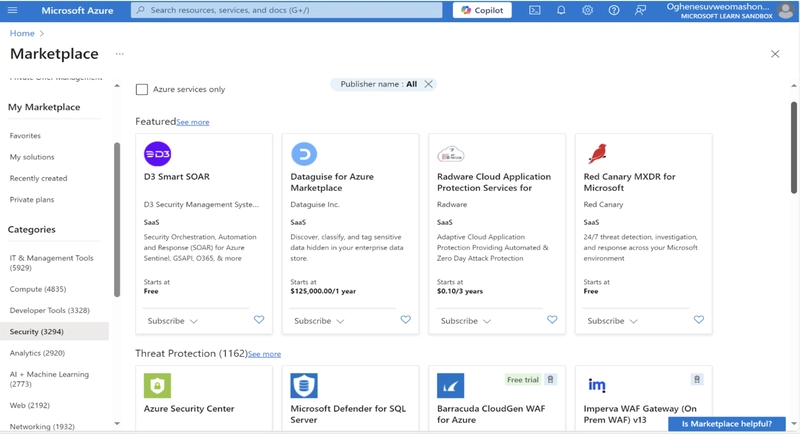Favorite the Red Canary MXDR offer
The height and width of the screenshot is (434, 800).
click(x=699, y=320)
